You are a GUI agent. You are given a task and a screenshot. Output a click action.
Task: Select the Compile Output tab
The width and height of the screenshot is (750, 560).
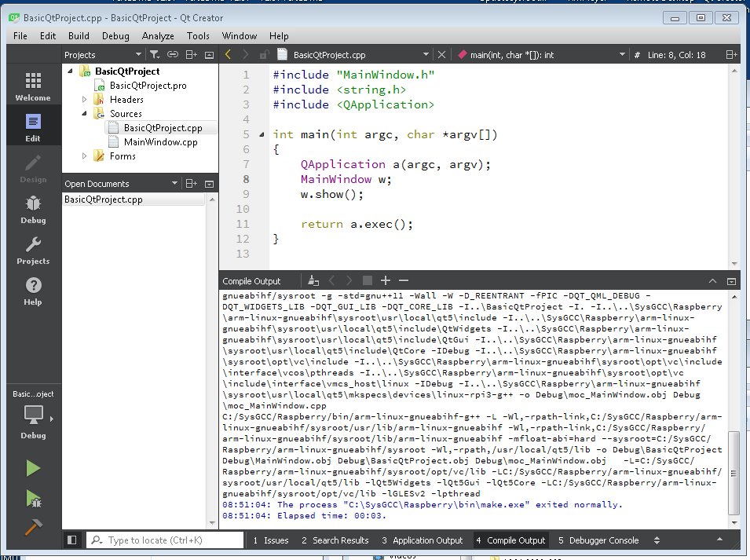(510, 540)
